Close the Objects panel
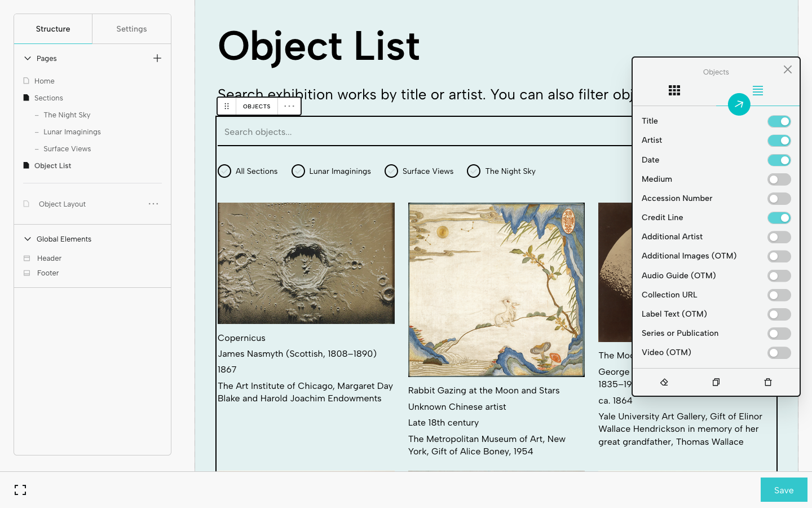The height and width of the screenshot is (508, 812). [788, 69]
